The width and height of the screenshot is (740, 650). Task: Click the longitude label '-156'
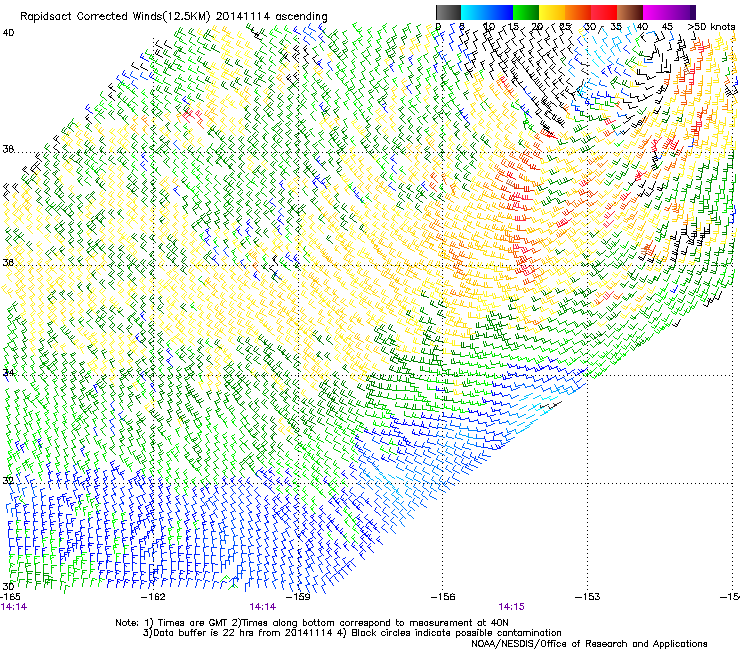point(443,597)
